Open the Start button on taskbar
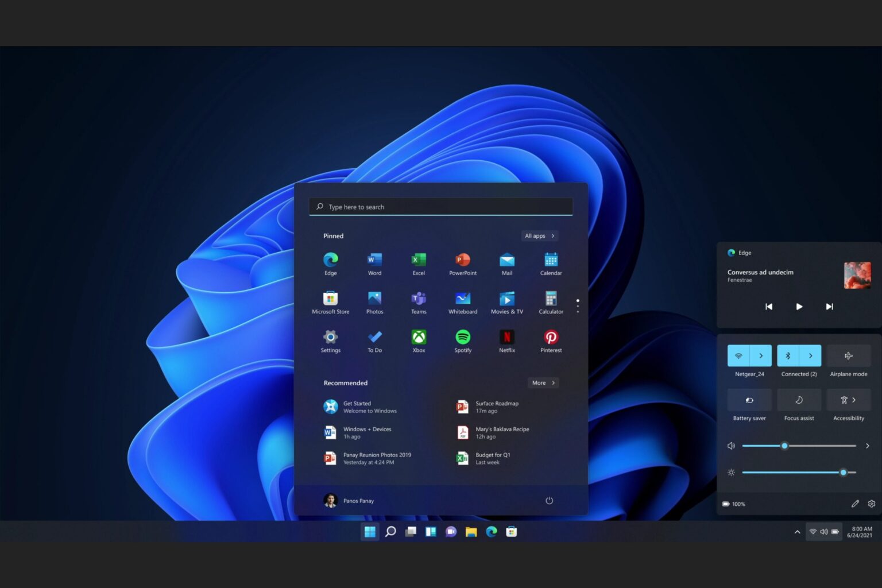The image size is (882, 588). point(370,532)
